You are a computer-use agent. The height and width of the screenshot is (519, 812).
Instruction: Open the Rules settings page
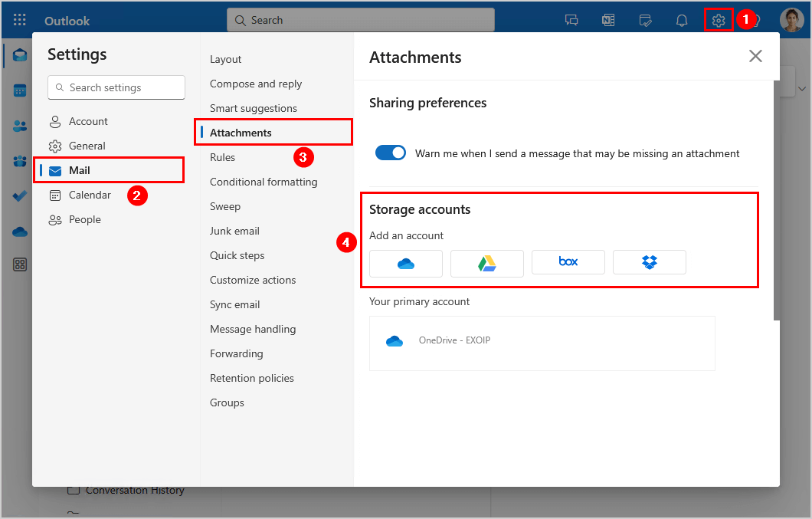222,157
